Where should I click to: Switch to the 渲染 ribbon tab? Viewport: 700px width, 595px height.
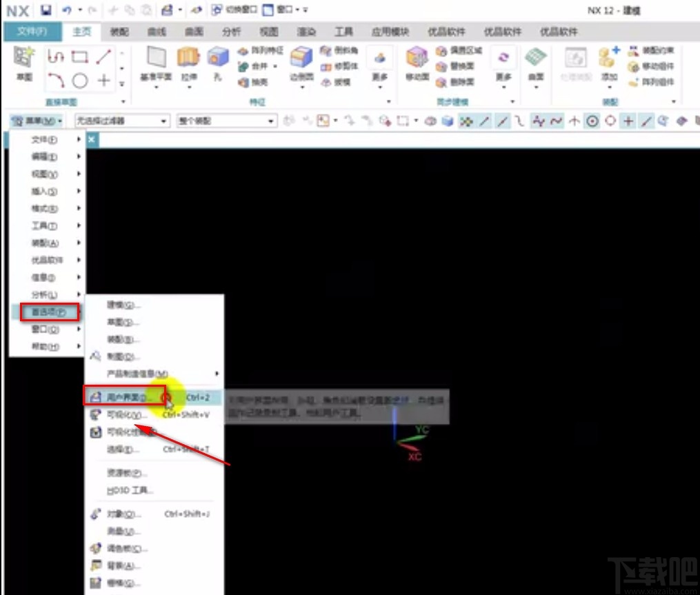pos(306,32)
